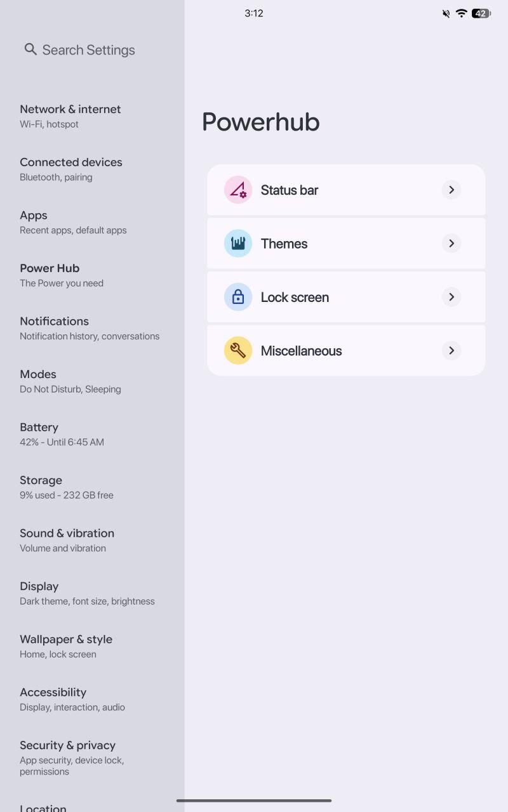Tap the Status bar pink icon
The image size is (508, 812).
[238, 190]
